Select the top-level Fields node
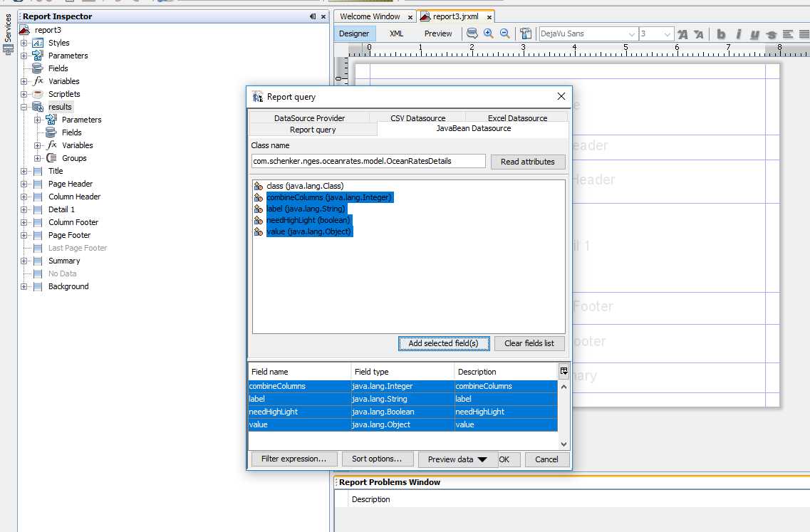This screenshot has height=532, width=810. 58,68
